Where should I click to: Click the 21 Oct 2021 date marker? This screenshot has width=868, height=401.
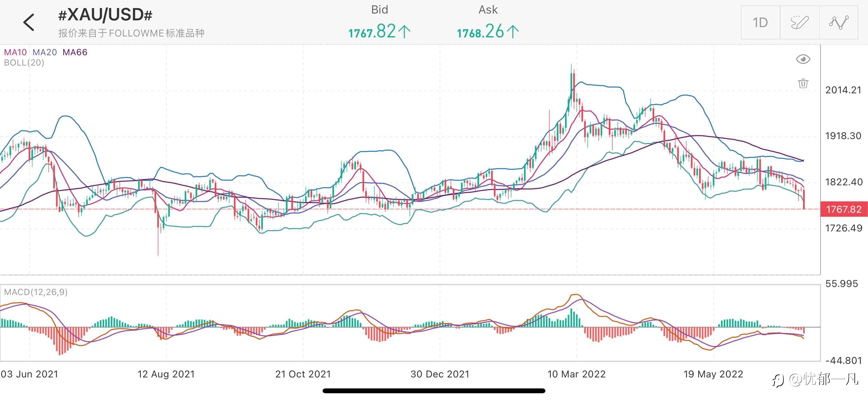point(303,374)
